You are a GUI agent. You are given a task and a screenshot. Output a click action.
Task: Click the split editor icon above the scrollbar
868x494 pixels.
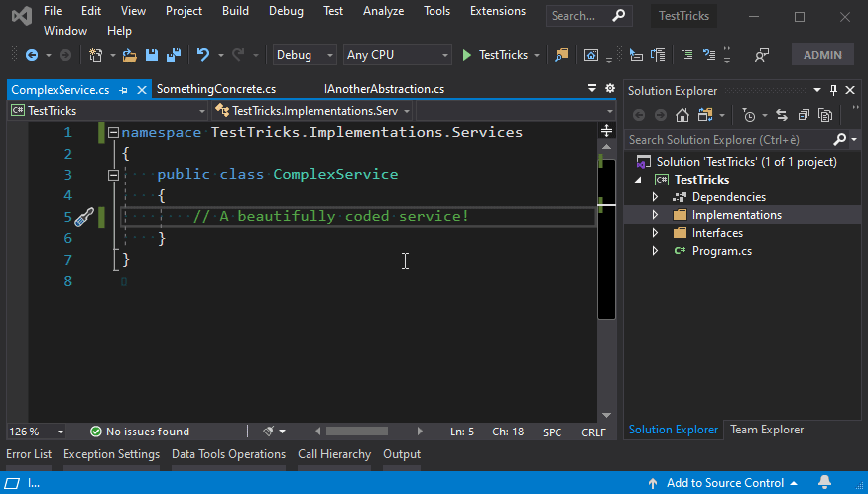click(x=607, y=131)
